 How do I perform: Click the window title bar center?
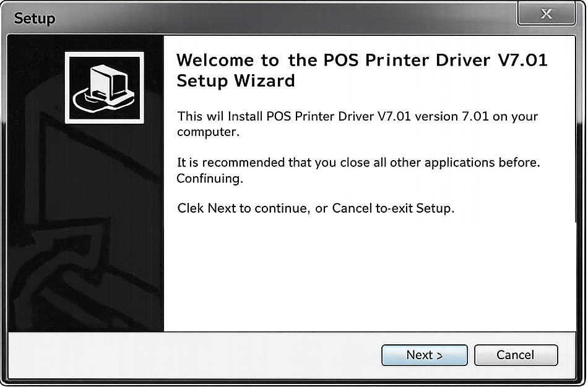(285, 18)
